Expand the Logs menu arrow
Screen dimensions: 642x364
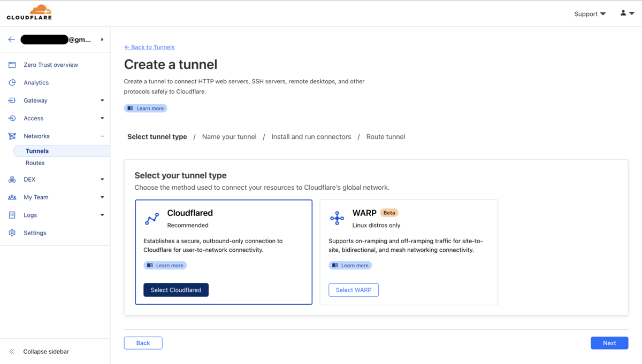(x=102, y=215)
